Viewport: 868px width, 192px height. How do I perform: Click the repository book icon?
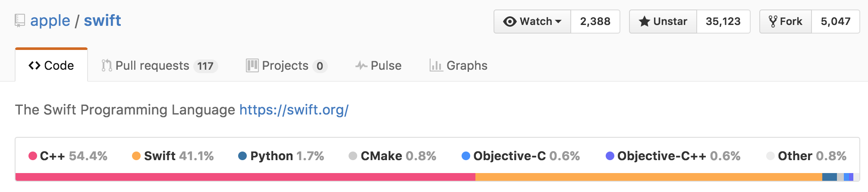coord(19,20)
